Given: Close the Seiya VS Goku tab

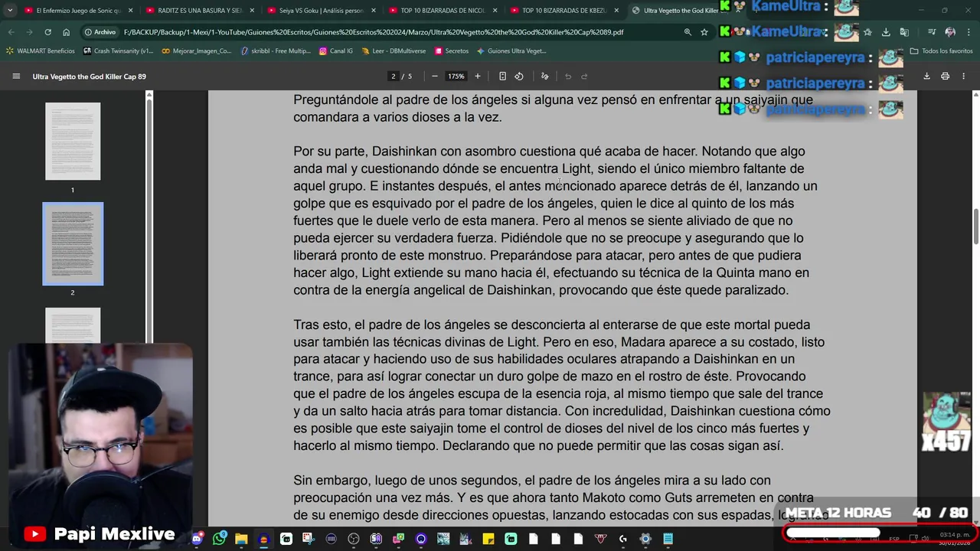Looking at the screenshot, I should point(374,11).
